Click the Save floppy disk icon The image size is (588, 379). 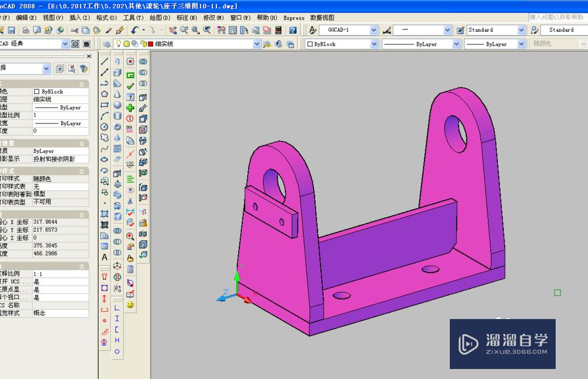11,30
